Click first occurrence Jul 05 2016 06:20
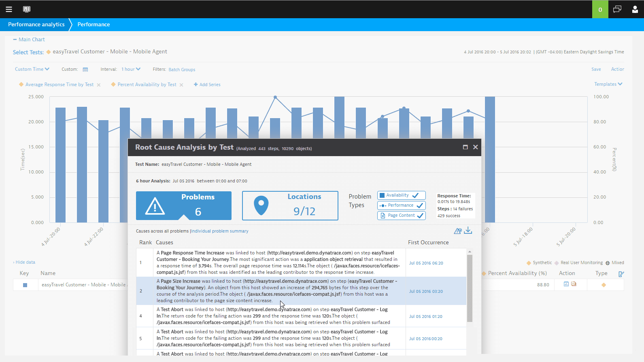The width and height of the screenshot is (644, 362). (x=426, y=263)
